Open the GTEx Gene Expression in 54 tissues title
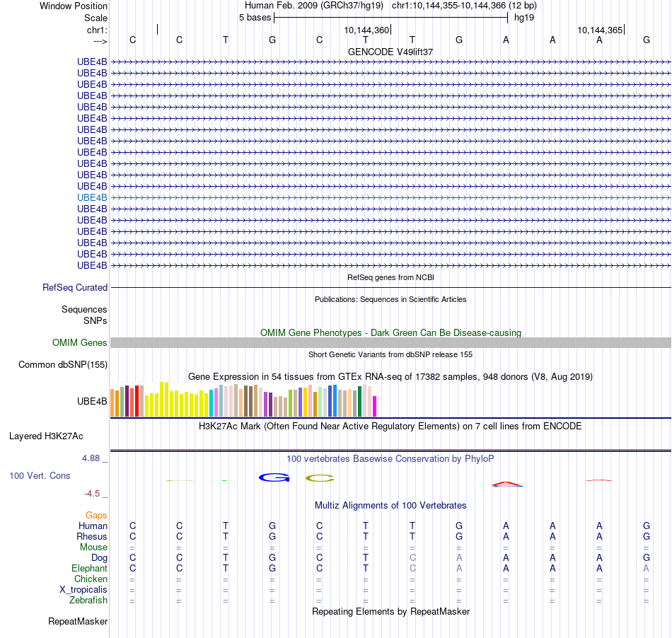The width and height of the screenshot is (672, 638). pyautogui.click(x=390, y=376)
